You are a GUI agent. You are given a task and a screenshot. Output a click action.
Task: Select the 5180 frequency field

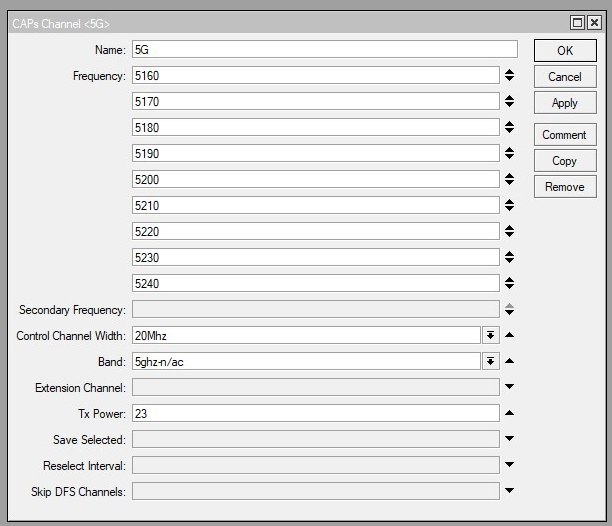[x=315, y=128]
